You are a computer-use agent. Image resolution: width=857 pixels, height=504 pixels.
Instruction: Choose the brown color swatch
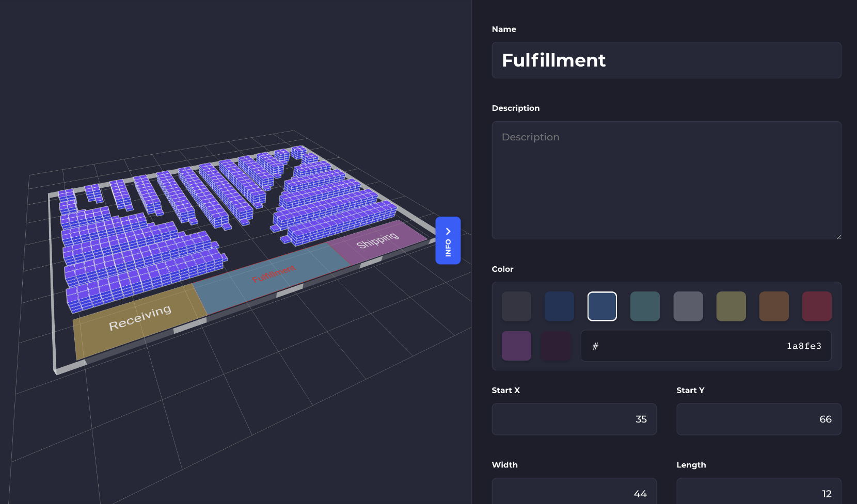[x=773, y=306]
